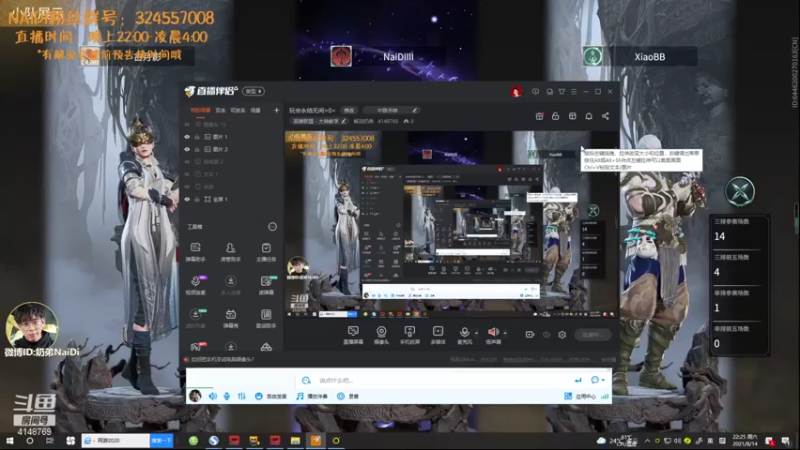The height and width of the screenshot is (450, 800).
Task: Show the 摄像头 layer
Action: point(187,124)
